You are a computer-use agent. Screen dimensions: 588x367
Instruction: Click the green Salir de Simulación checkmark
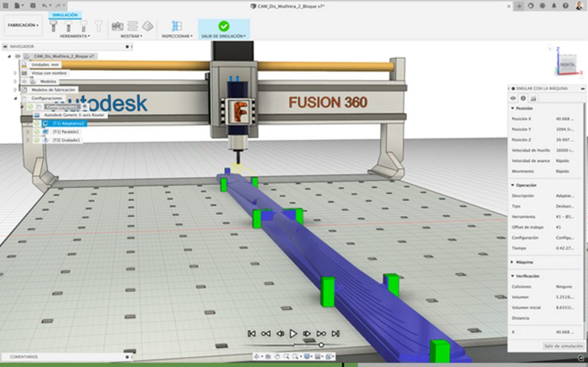pyautogui.click(x=224, y=26)
